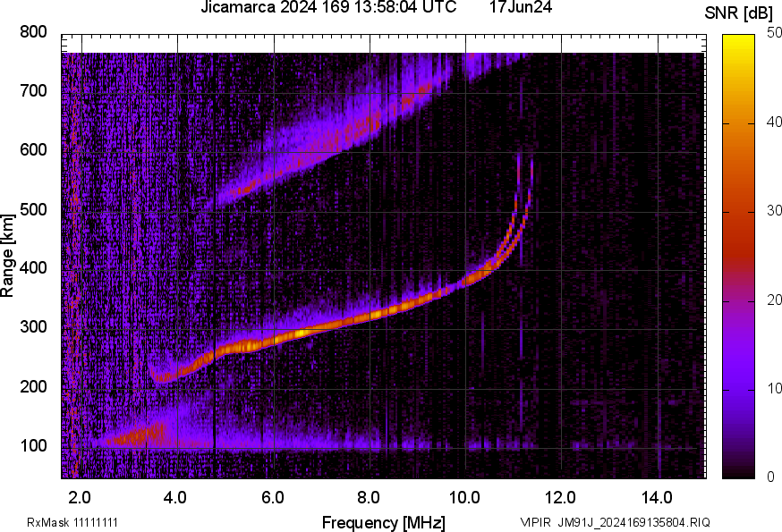Click the 'RxMask 11111111' footer text

(x=72, y=522)
